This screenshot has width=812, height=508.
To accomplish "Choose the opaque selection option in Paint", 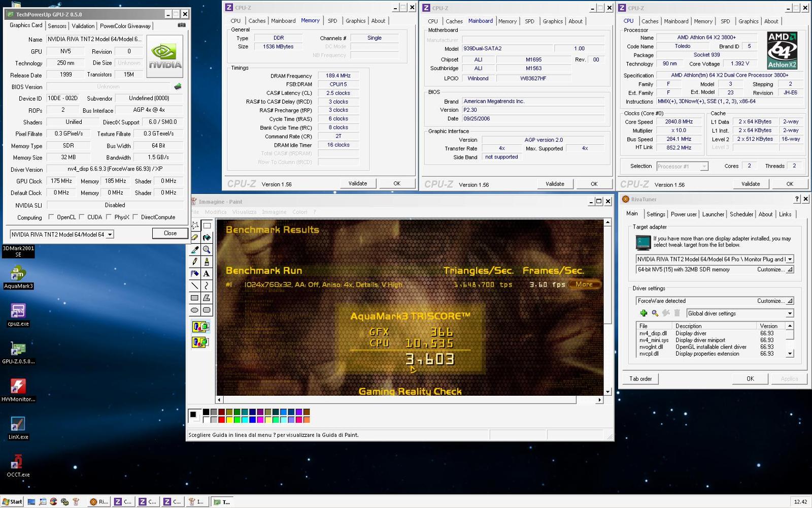I will (x=200, y=327).
